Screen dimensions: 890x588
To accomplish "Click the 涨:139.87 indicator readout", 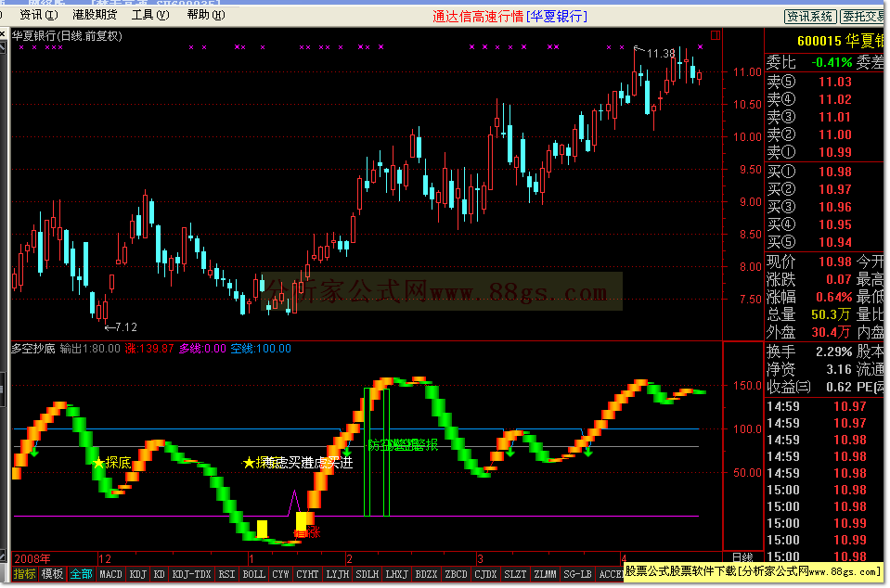I will (149, 349).
